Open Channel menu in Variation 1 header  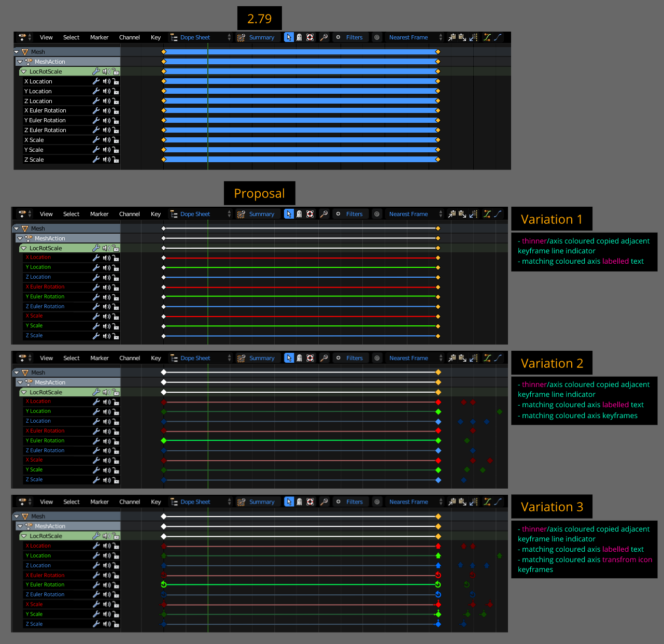tap(129, 214)
